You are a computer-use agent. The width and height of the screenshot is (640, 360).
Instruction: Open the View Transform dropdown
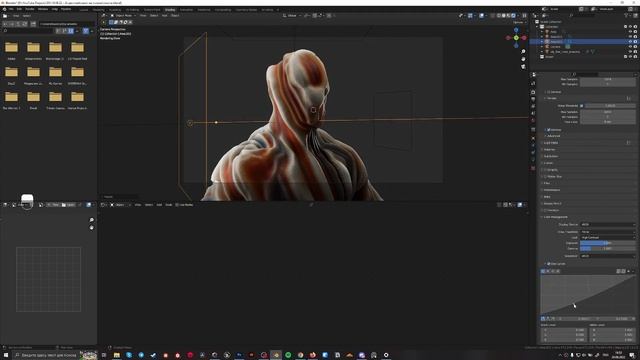coord(608,232)
